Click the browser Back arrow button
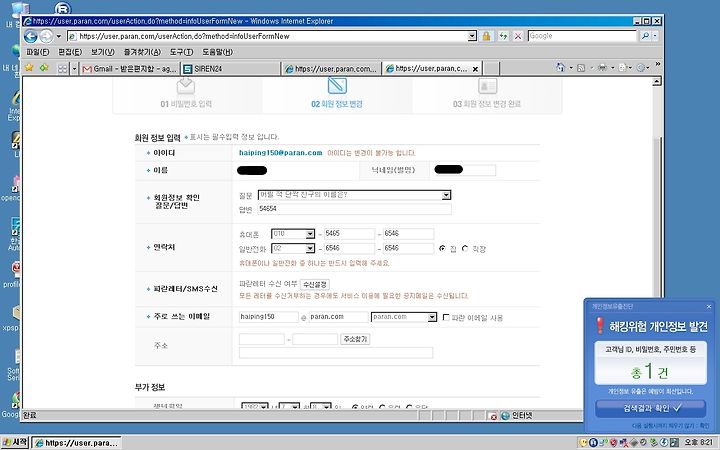This screenshot has height=450, width=720. pyautogui.click(x=31, y=36)
